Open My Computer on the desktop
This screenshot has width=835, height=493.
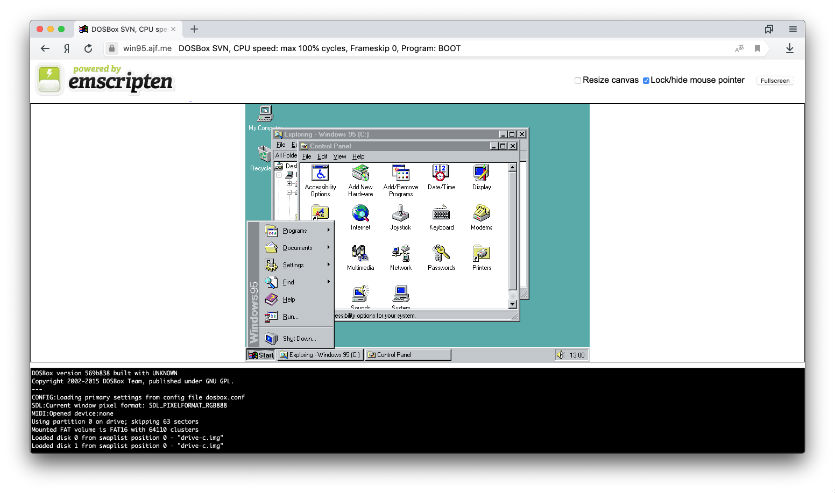click(x=264, y=115)
